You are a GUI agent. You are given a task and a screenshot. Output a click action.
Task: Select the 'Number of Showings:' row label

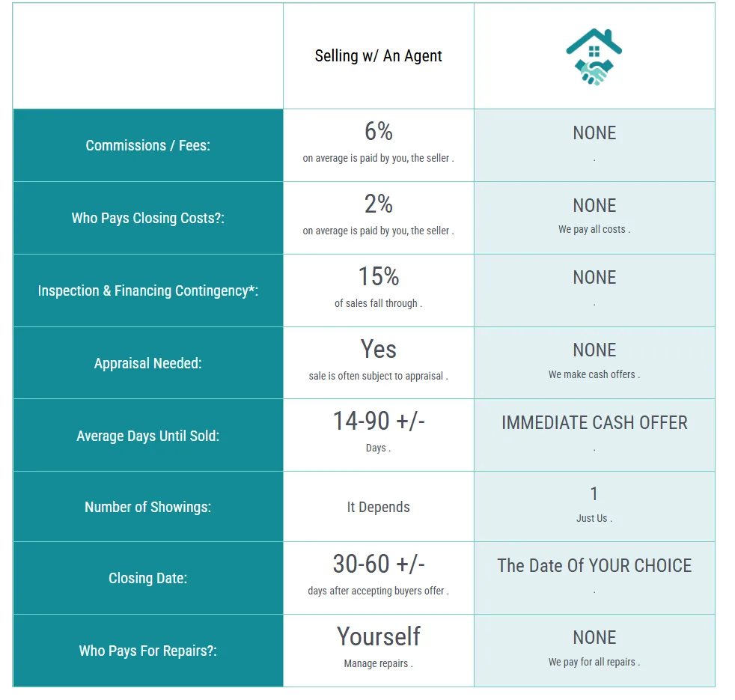click(147, 507)
